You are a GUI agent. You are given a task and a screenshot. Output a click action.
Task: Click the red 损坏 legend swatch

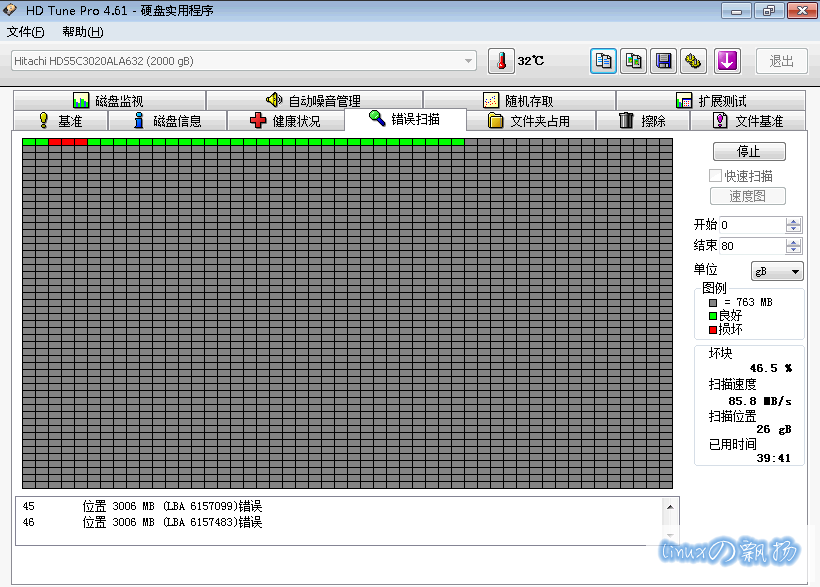pos(713,330)
